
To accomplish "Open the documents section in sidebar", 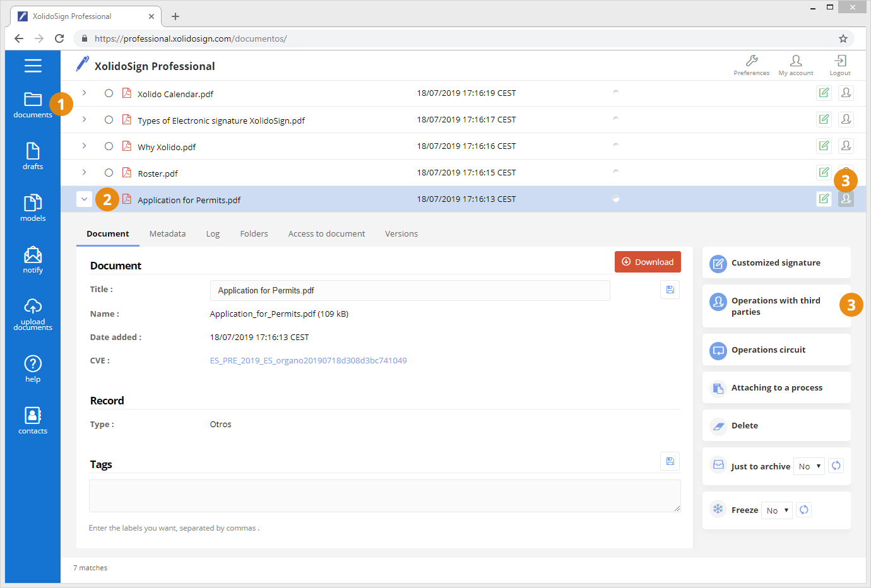I will pos(33,105).
